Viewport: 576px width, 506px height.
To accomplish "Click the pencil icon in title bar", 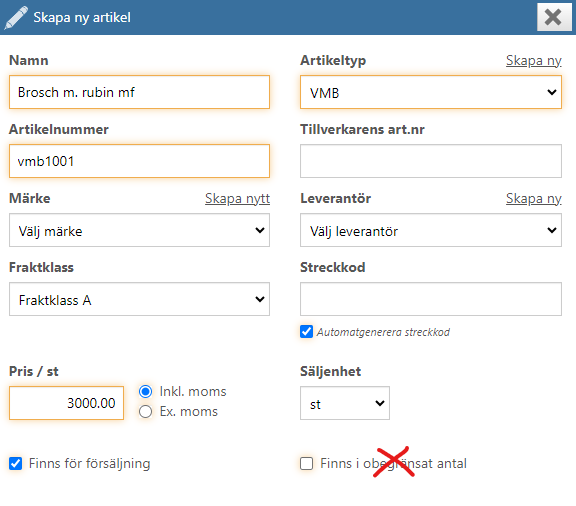I will (x=16, y=17).
